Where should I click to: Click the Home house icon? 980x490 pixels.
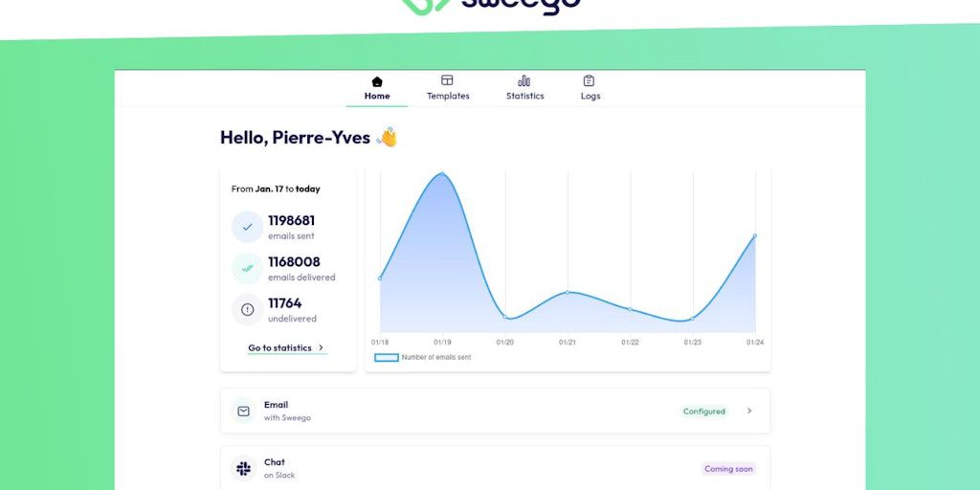click(x=377, y=81)
